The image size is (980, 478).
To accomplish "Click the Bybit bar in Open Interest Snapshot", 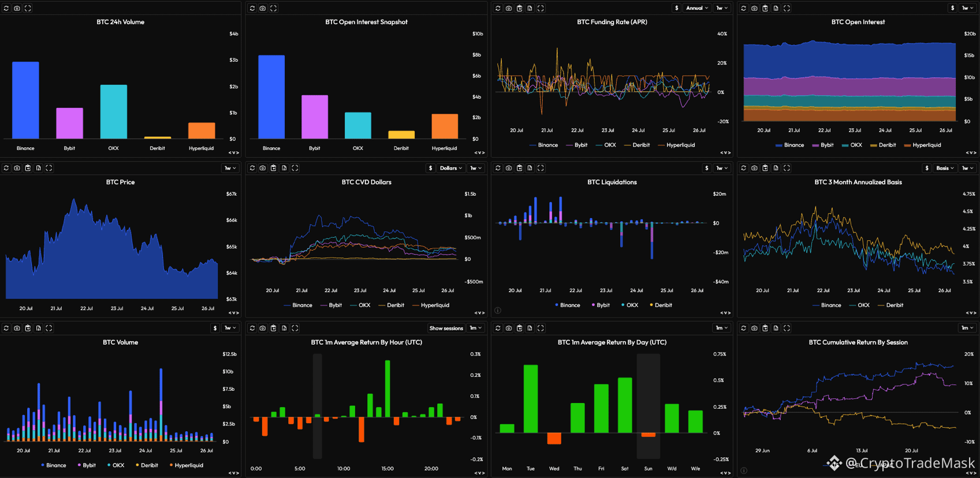I will (315, 117).
